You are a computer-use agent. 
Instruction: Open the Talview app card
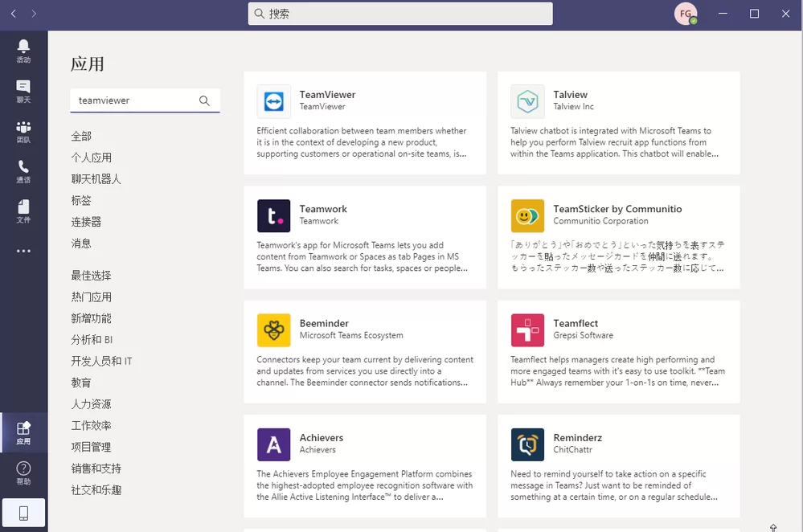pos(619,123)
